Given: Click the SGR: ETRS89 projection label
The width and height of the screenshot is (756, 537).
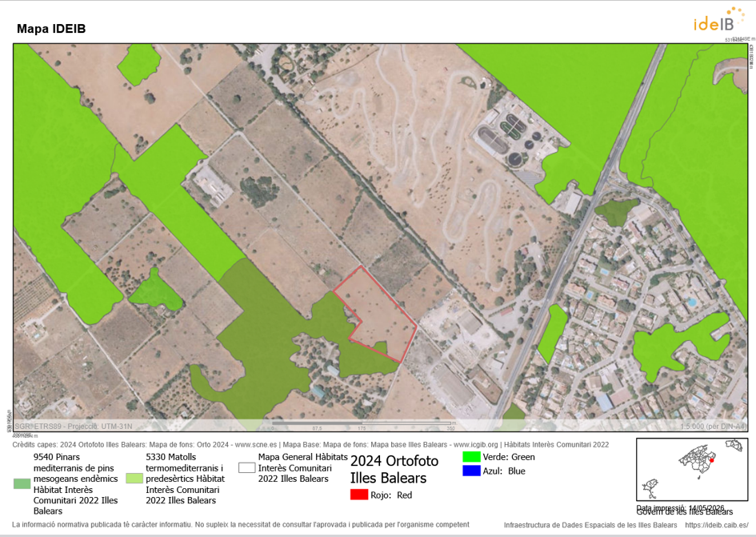Looking at the screenshot, I should (74, 427).
